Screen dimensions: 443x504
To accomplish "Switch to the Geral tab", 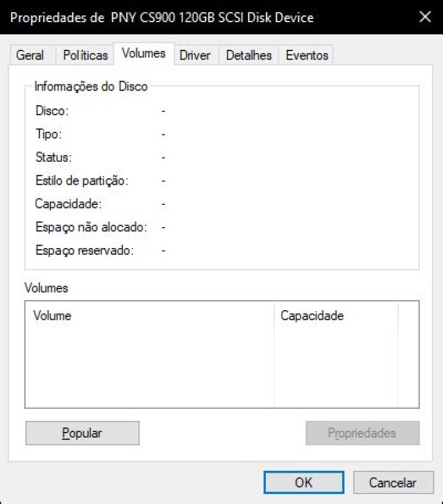I will 33,55.
